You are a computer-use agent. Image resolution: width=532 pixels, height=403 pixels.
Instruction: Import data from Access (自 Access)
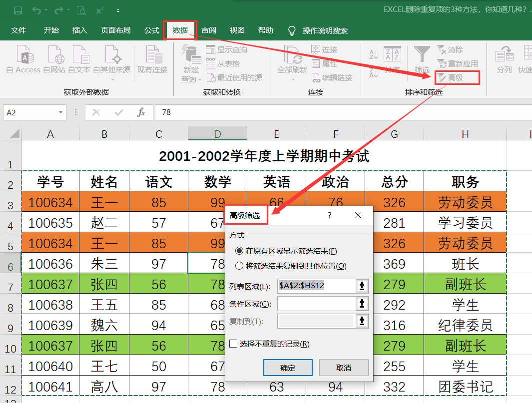[23, 59]
